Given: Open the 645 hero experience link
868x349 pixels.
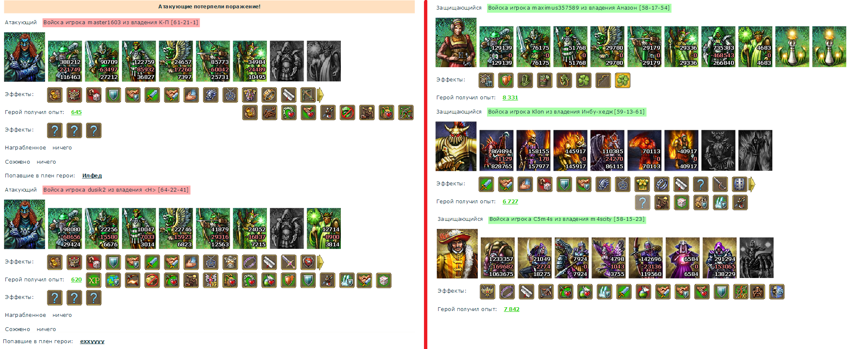Looking at the screenshot, I should [x=76, y=112].
